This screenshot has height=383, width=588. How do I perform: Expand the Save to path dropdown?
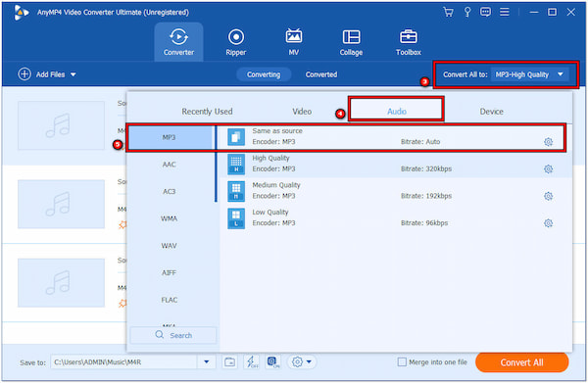[206, 362]
